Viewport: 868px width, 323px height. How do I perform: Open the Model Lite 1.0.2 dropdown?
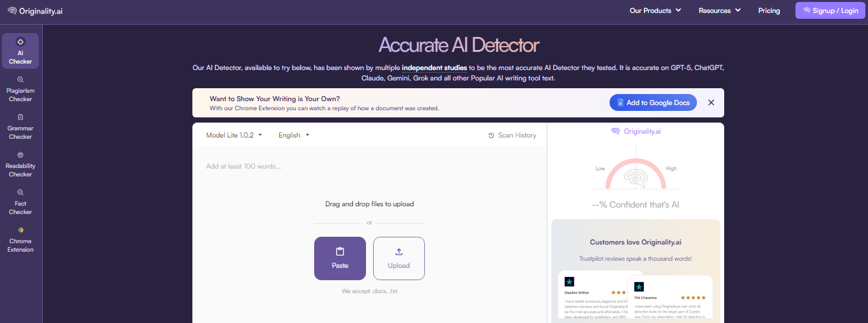click(x=234, y=135)
